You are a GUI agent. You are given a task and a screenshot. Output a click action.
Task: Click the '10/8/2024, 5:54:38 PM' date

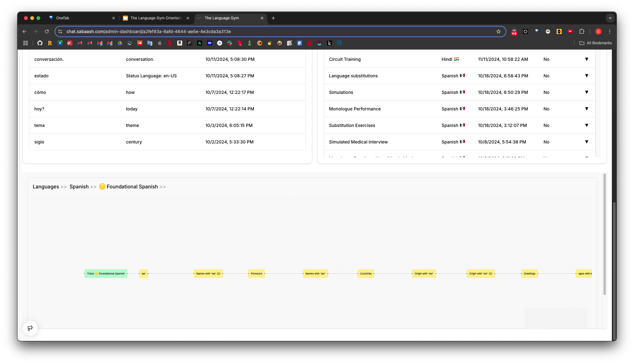pyautogui.click(x=502, y=142)
